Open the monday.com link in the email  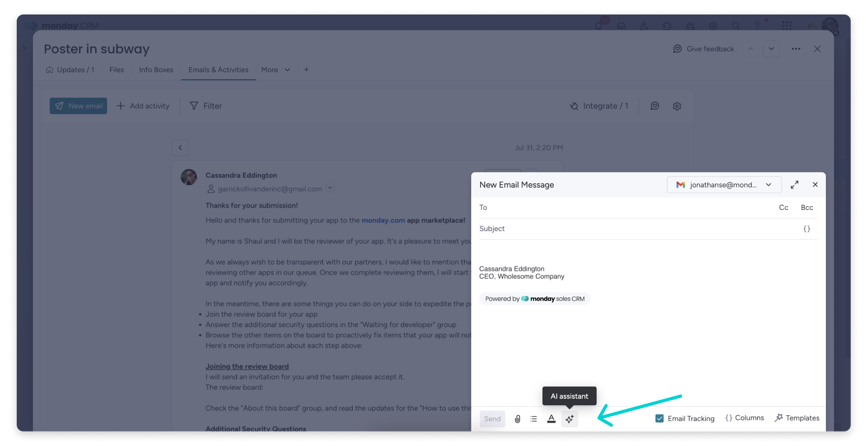(383, 220)
